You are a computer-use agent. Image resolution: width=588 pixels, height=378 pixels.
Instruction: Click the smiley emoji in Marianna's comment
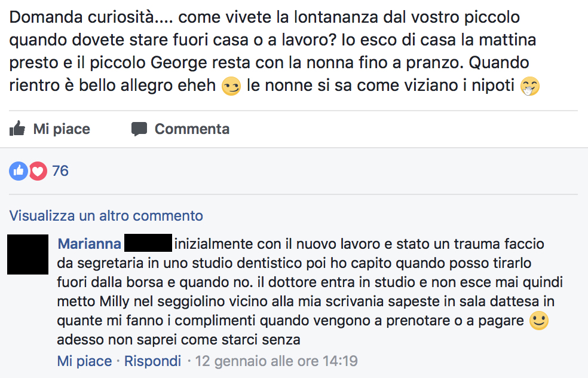click(x=539, y=321)
